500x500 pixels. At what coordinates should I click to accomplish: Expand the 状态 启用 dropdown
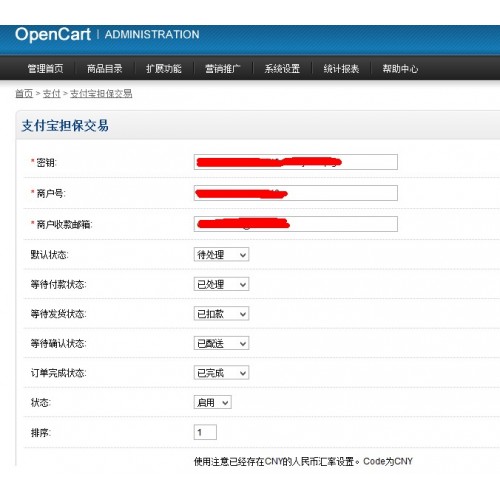point(213,402)
